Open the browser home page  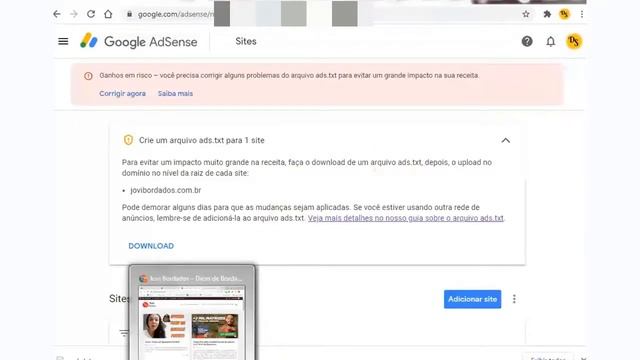108,14
